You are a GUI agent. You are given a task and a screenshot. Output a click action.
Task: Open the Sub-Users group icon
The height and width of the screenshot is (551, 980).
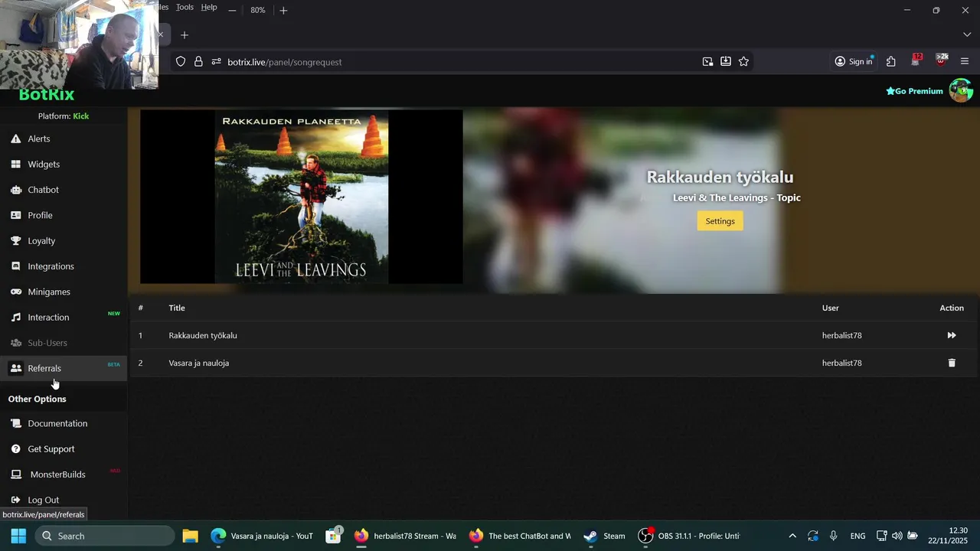point(15,343)
